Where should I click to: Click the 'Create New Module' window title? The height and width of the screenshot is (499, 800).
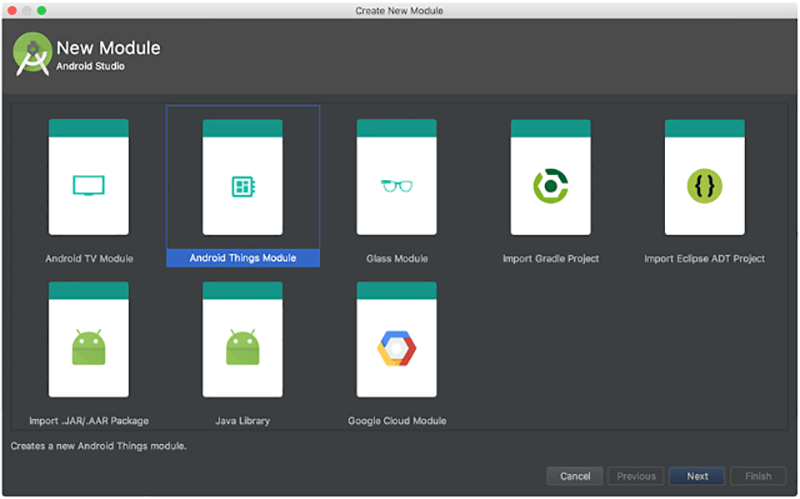point(399,11)
